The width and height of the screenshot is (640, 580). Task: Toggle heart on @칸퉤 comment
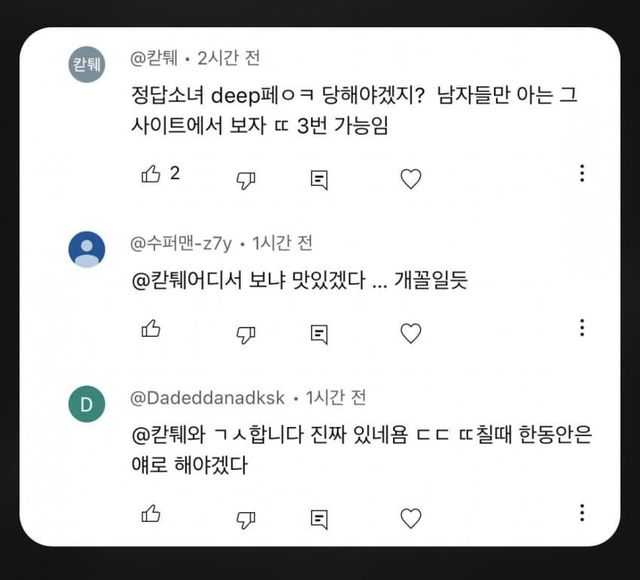410,178
